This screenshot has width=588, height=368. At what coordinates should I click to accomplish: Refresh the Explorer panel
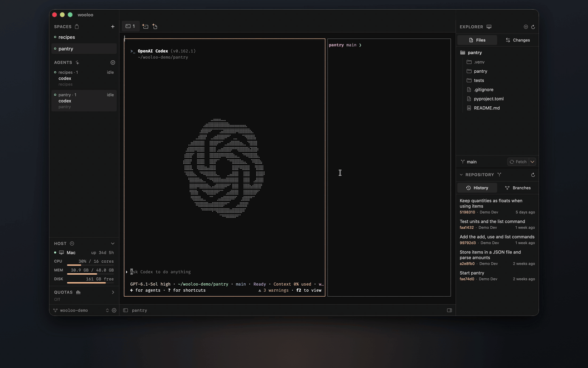coord(533,27)
